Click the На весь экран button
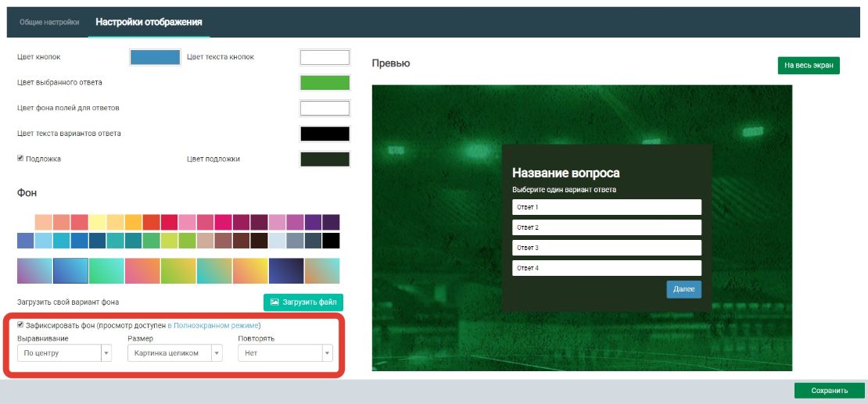Screen dimensions: 868x404 809,66
